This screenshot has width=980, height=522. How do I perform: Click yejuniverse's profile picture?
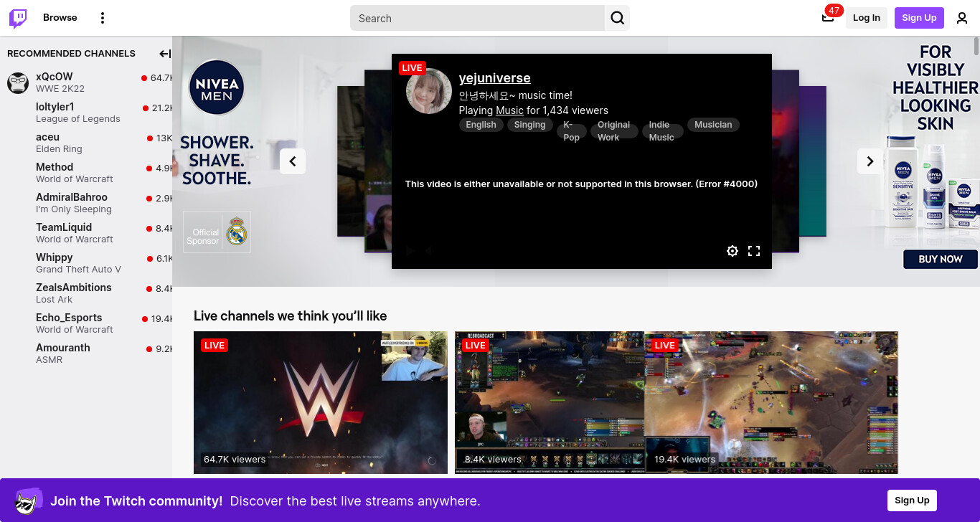tap(429, 91)
